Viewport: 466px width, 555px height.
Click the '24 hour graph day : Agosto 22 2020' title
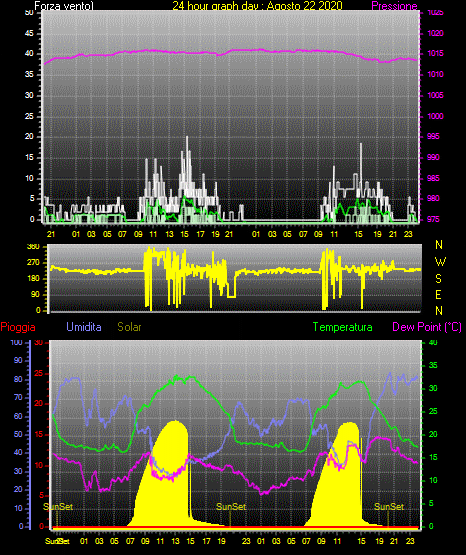pyautogui.click(x=258, y=6)
